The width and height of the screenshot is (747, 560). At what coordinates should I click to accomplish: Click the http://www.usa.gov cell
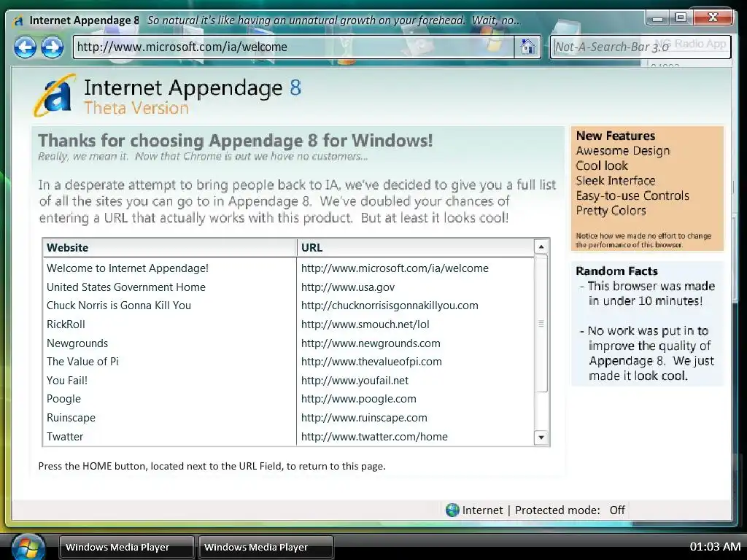(x=348, y=287)
